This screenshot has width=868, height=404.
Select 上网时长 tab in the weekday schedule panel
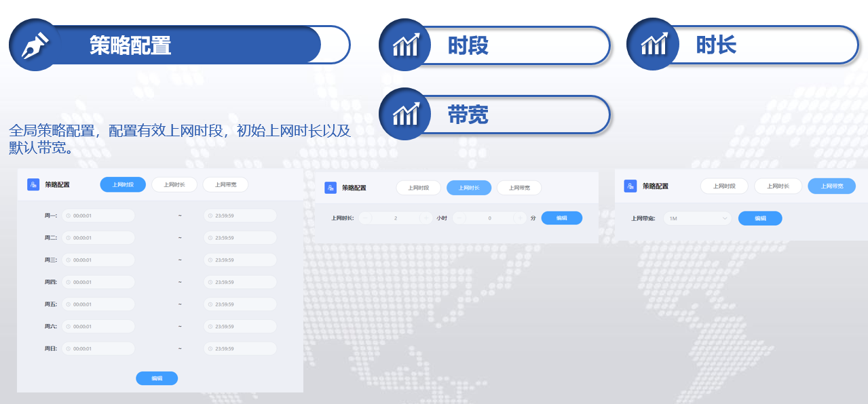[174, 184]
